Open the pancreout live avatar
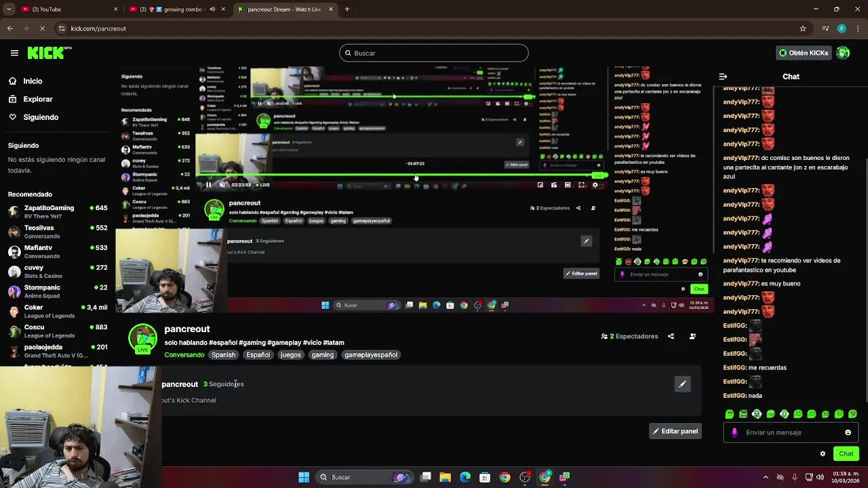 [x=142, y=339]
